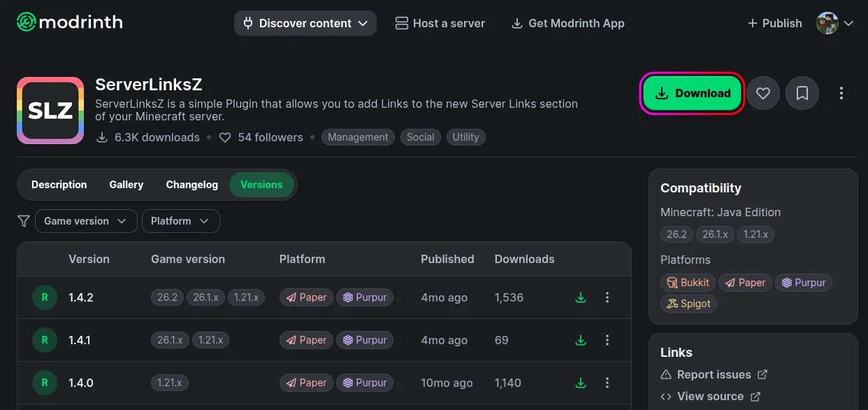Click the 26.2 tag in the 1.4.2 row

click(x=167, y=297)
